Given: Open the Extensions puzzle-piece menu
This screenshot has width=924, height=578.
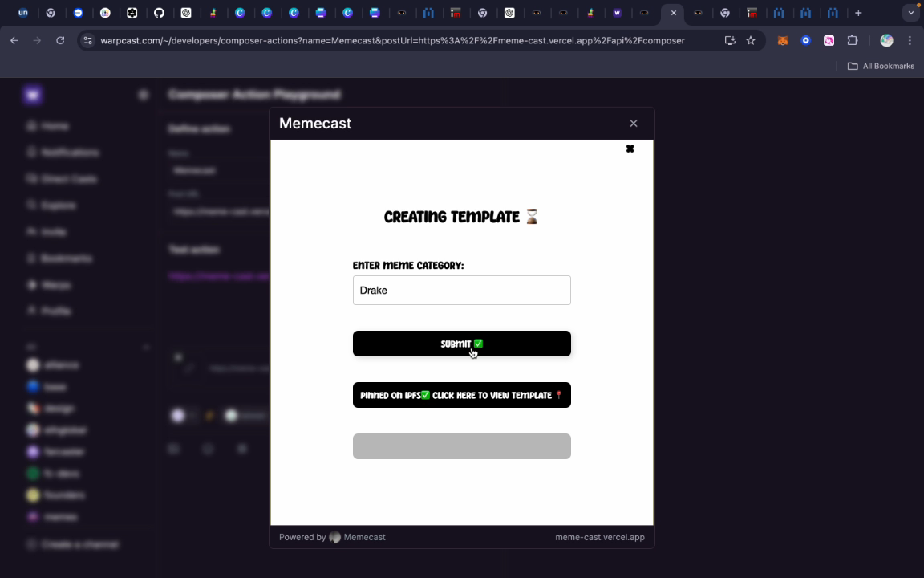Looking at the screenshot, I should point(852,41).
